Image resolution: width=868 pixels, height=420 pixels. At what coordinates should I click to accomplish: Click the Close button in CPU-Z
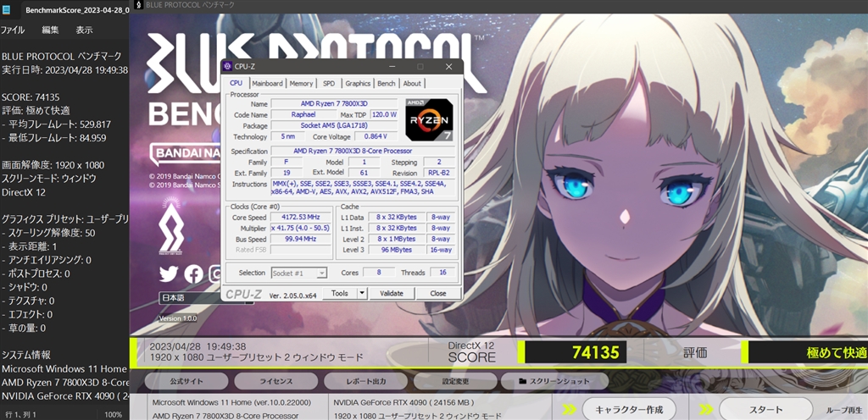coord(438,294)
